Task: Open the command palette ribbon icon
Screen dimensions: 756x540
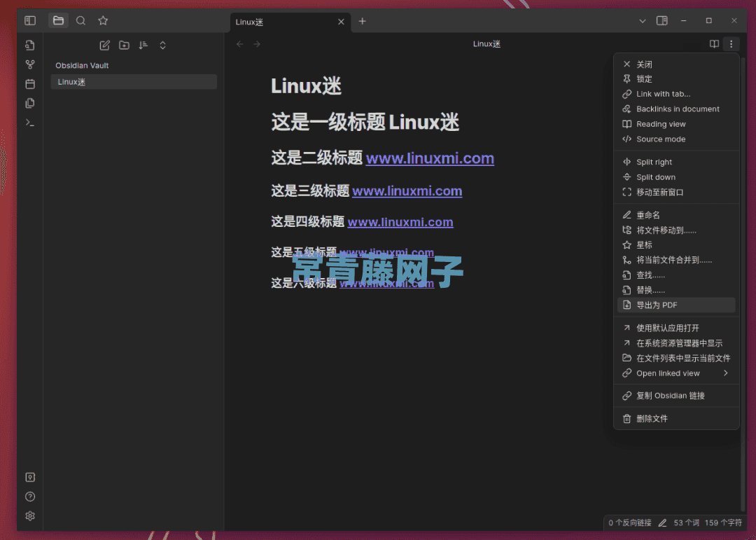Action: (30, 123)
